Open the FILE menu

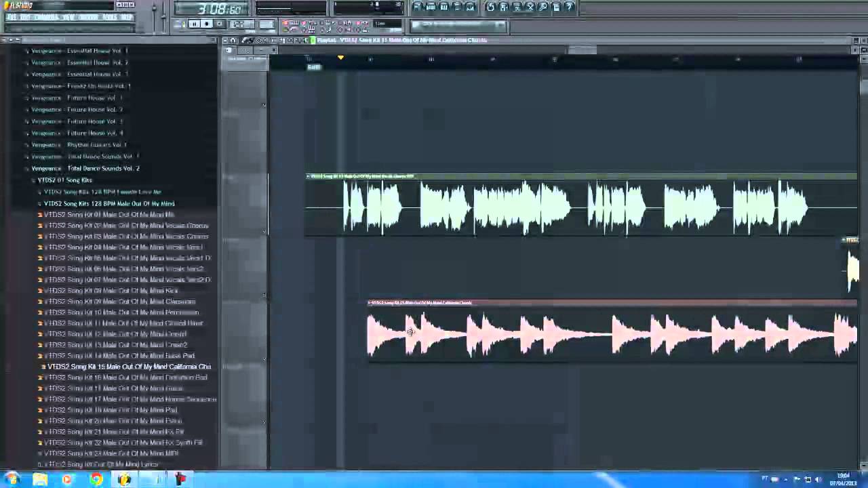point(12,17)
